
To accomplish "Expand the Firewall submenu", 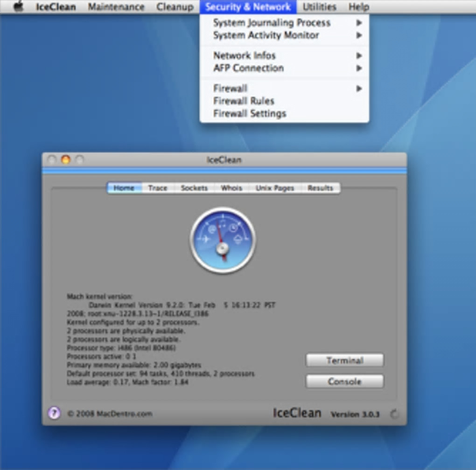I will 285,88.
